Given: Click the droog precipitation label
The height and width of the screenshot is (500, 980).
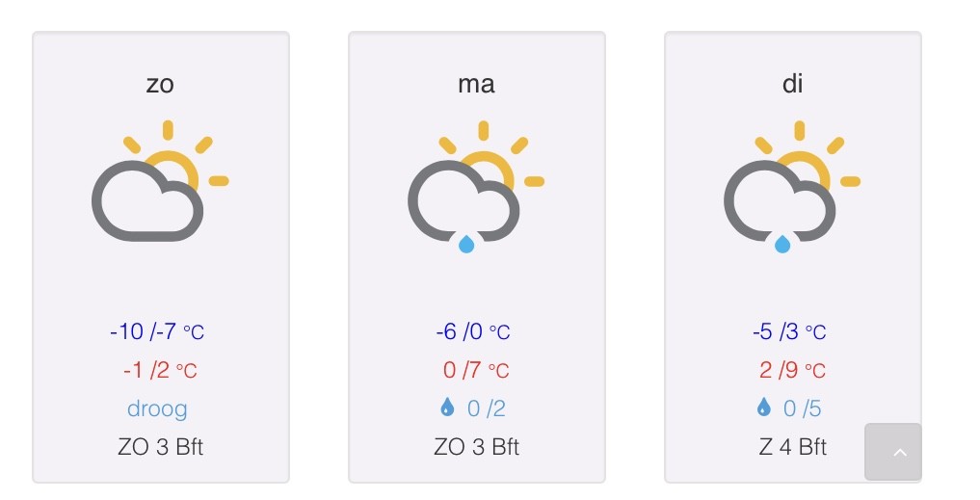Looking at the screenshot, I should (157, 408).
